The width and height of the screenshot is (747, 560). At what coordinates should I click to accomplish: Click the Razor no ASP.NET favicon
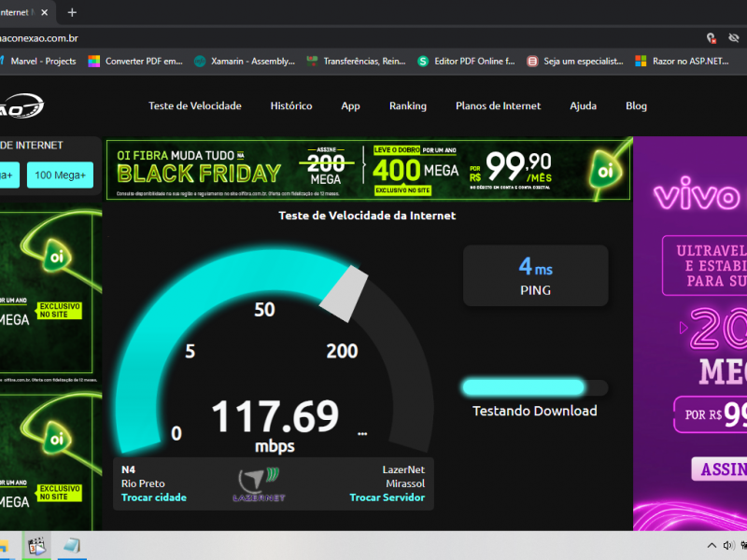(641, 61)
